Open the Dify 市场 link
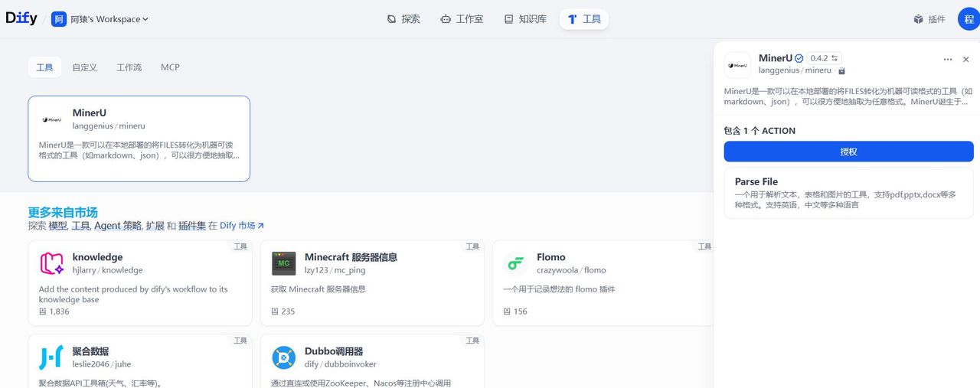This screenshot has height=388, width=980. tap(242, 226)
